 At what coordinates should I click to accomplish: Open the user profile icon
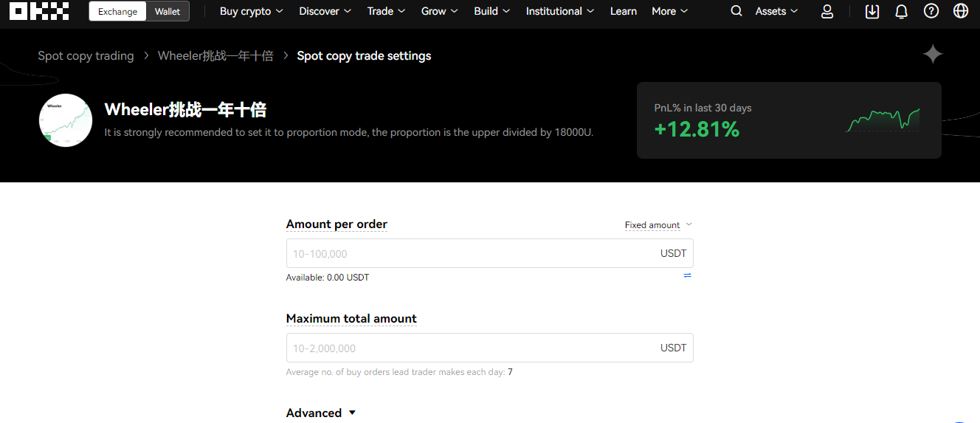pyautogui.click(x=827, y=11)
